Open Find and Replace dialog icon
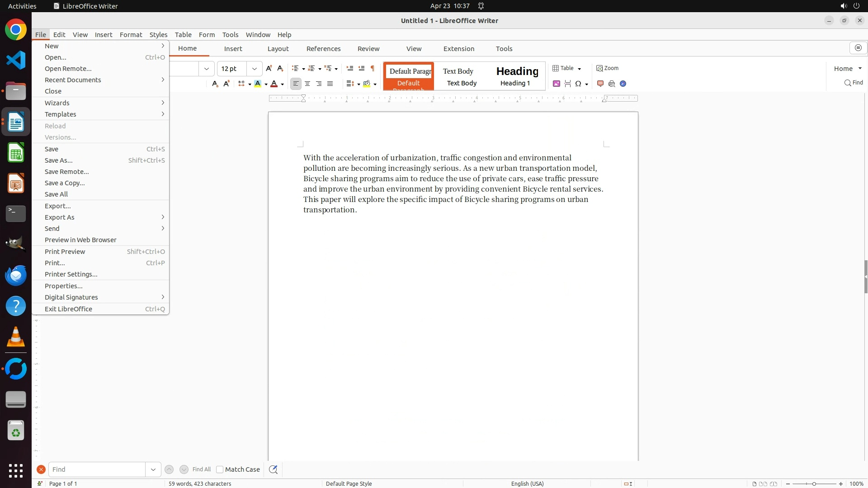The image size is (868, 488). 273,469
